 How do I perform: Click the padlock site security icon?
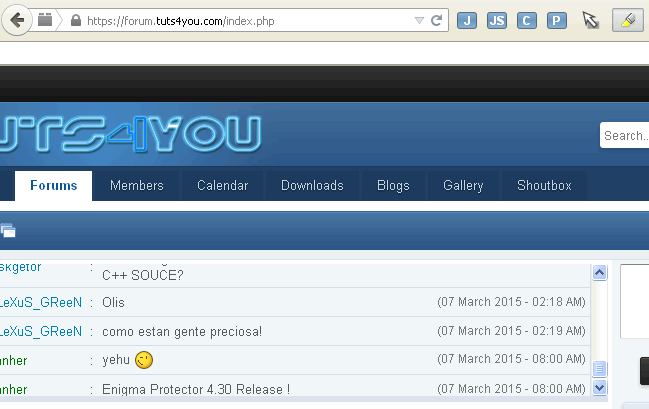click(x=75, y=20)
